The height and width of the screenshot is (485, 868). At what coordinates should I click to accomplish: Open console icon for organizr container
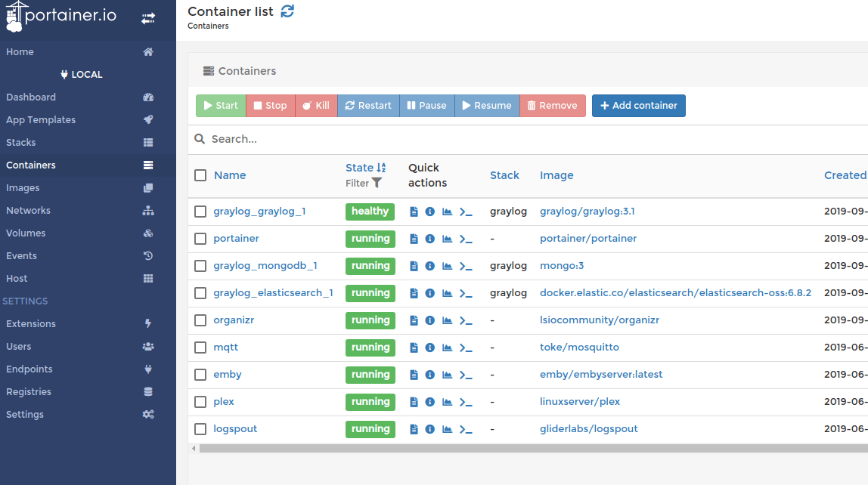click(x=466, y=320)
